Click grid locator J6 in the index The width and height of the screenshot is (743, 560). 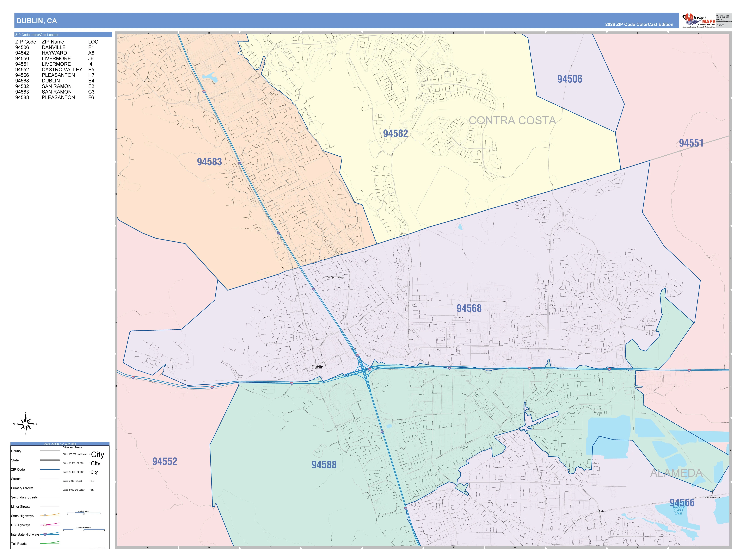[91, 58]
